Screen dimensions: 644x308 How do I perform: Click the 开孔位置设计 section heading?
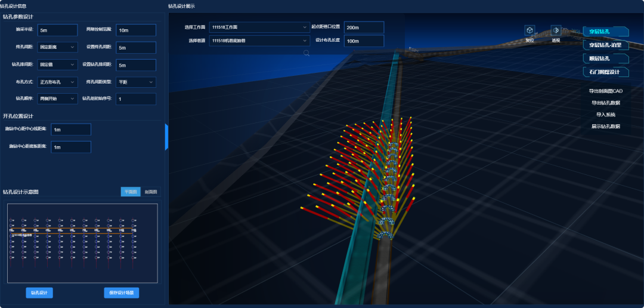[x=18, y=116]
